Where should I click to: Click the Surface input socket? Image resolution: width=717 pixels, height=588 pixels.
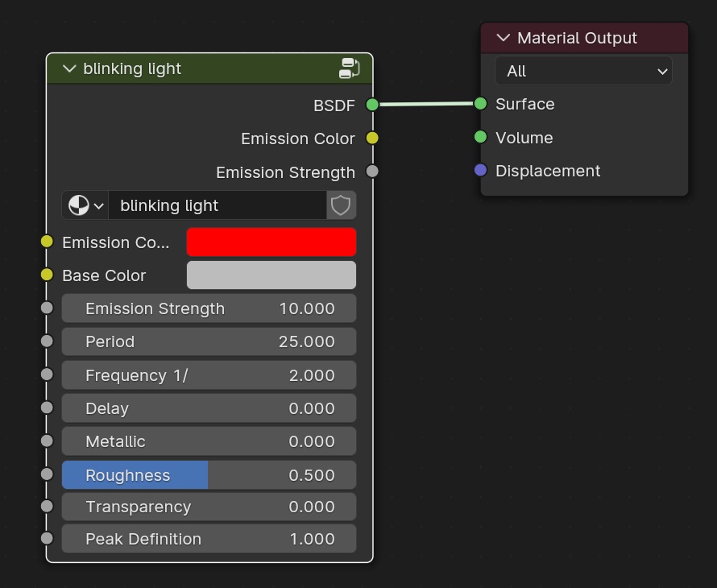481,104
